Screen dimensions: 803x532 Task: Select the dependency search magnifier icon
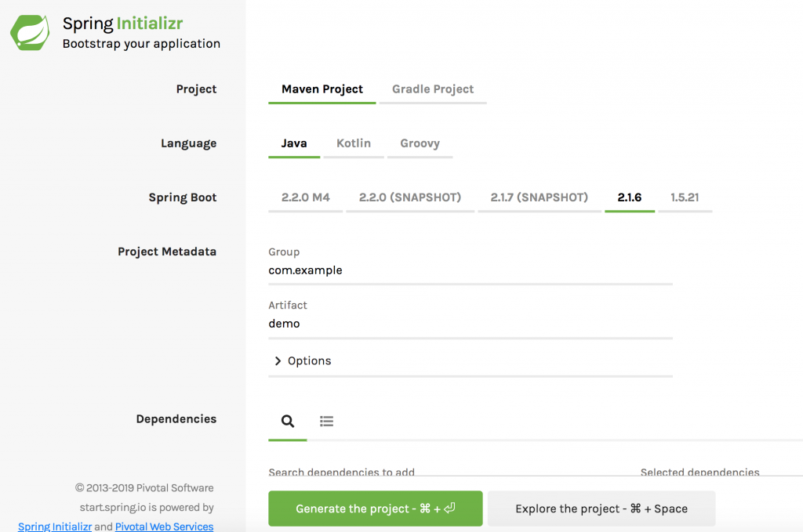288,422
